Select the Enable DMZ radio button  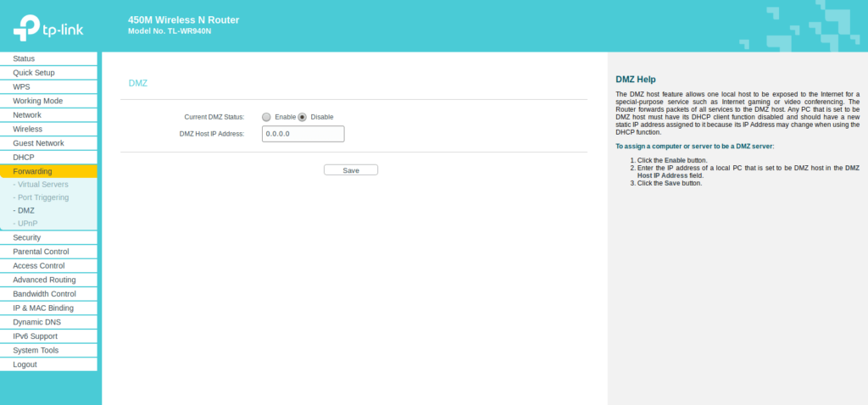coord(266,117)
